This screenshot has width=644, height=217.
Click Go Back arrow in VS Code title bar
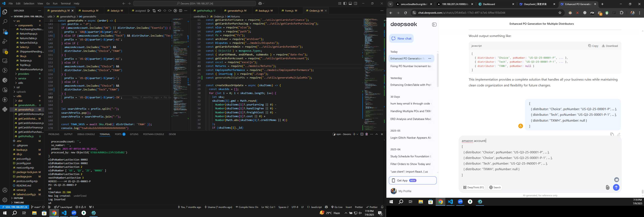pyautogui.click(x=124, y=3)
